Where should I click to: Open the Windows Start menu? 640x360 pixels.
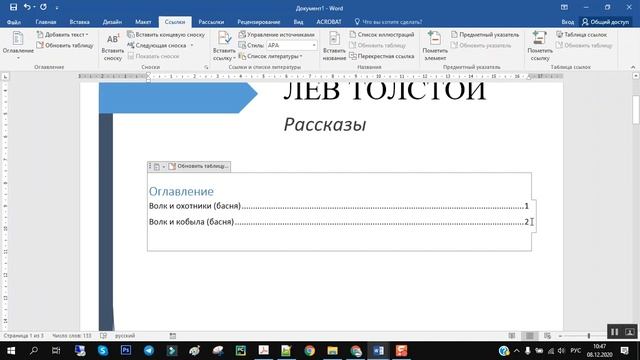coord(11,351)
